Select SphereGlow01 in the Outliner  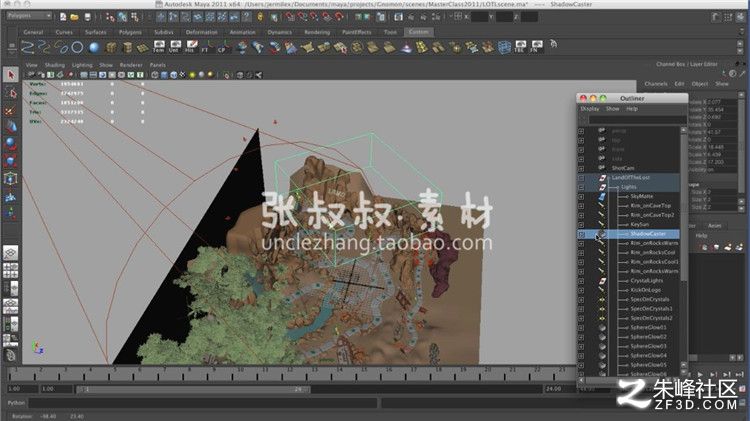click(x=649, y=328)
